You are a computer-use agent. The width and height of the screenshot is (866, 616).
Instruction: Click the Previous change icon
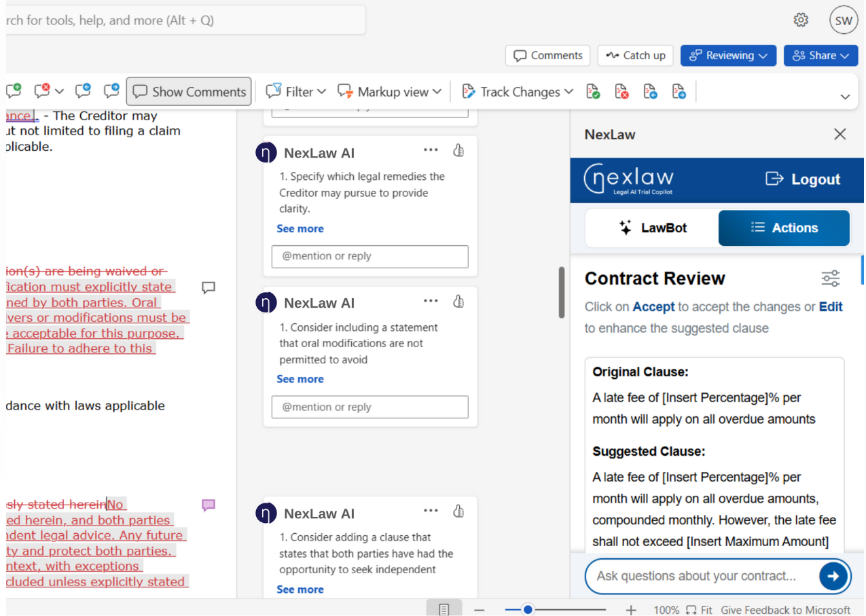point(650,92)
